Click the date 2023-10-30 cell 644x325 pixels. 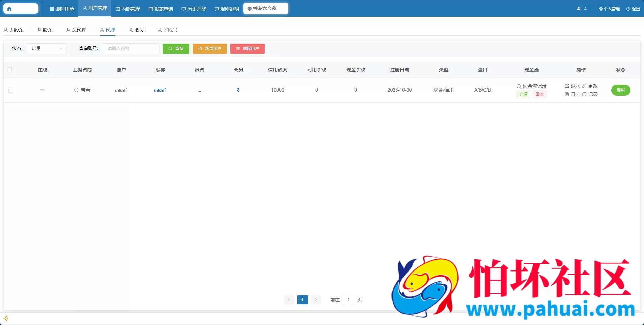[x=399, y=90]
